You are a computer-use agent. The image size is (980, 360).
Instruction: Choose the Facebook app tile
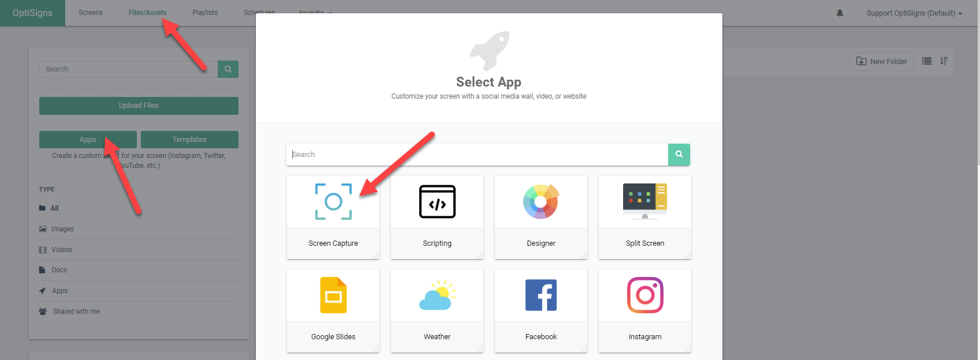click(x=541, y=311)
